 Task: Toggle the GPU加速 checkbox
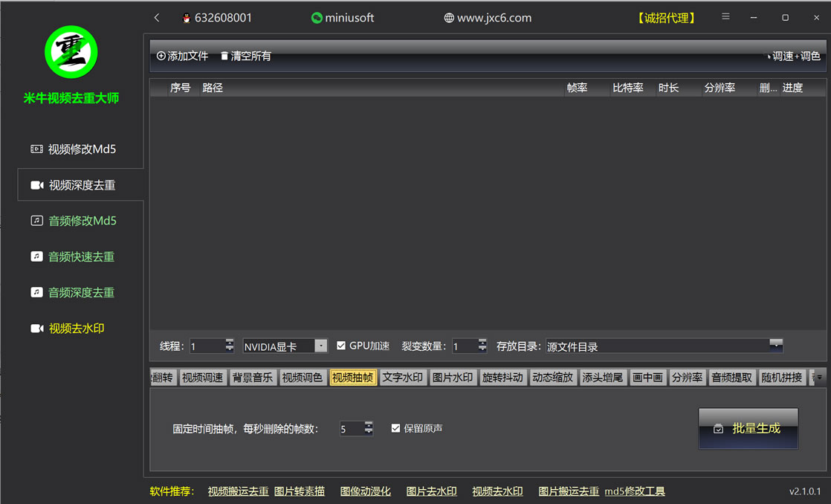click(x=341, y=346)
